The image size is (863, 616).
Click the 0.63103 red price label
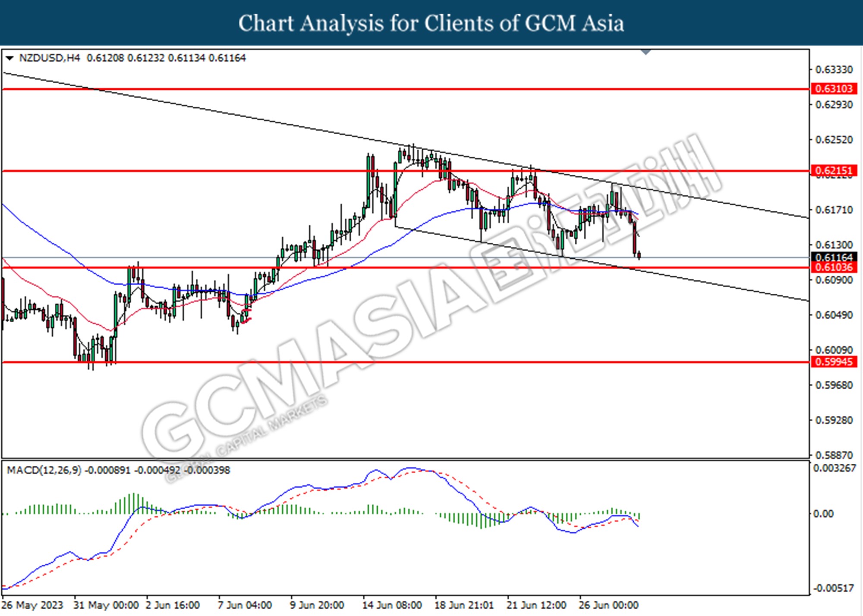(x=834, y=89)
